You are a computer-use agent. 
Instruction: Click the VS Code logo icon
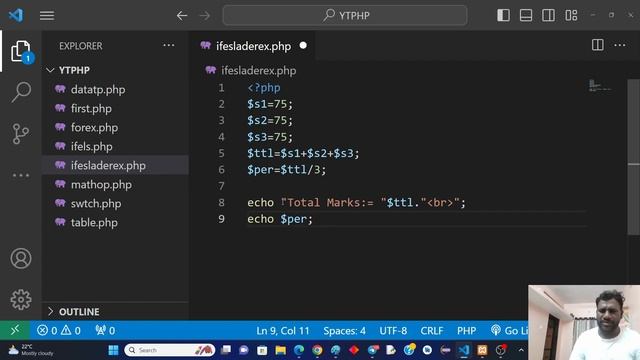tap(16, 16)
